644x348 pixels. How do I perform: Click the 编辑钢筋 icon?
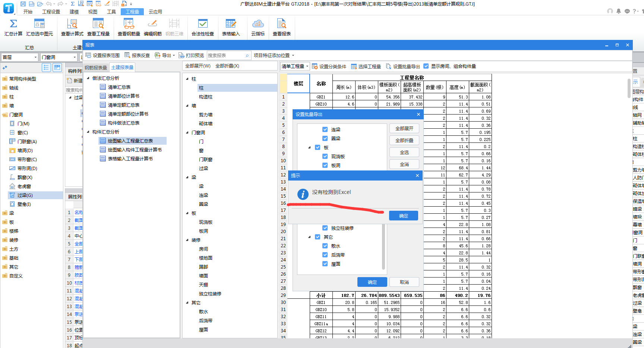[152, 23]
